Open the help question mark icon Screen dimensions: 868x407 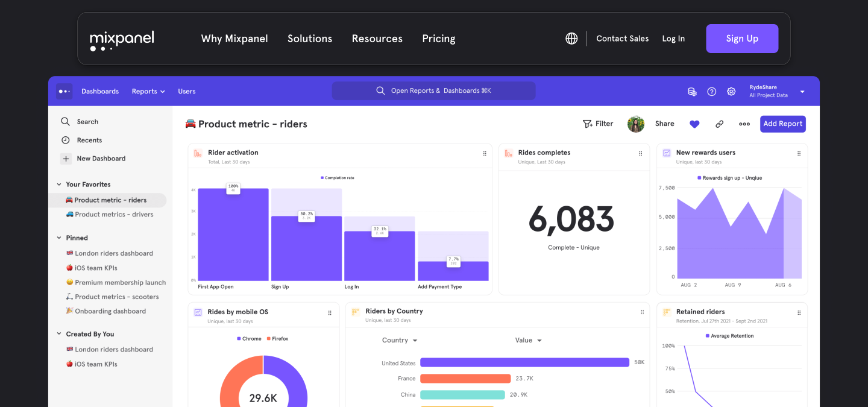(711, 92)
